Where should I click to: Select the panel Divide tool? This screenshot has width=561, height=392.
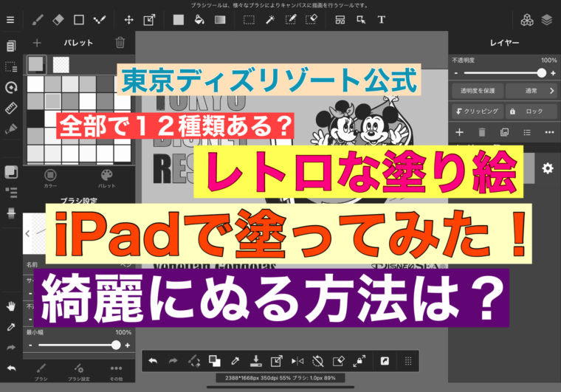point(340,20)
